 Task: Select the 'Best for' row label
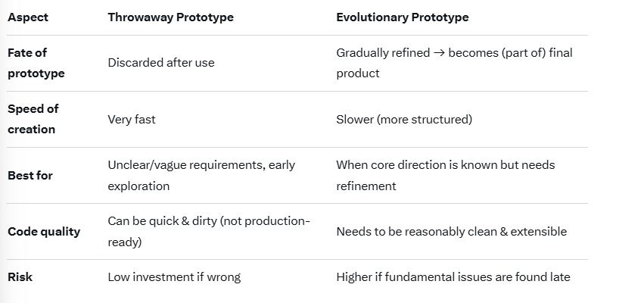tap(30, 175)
